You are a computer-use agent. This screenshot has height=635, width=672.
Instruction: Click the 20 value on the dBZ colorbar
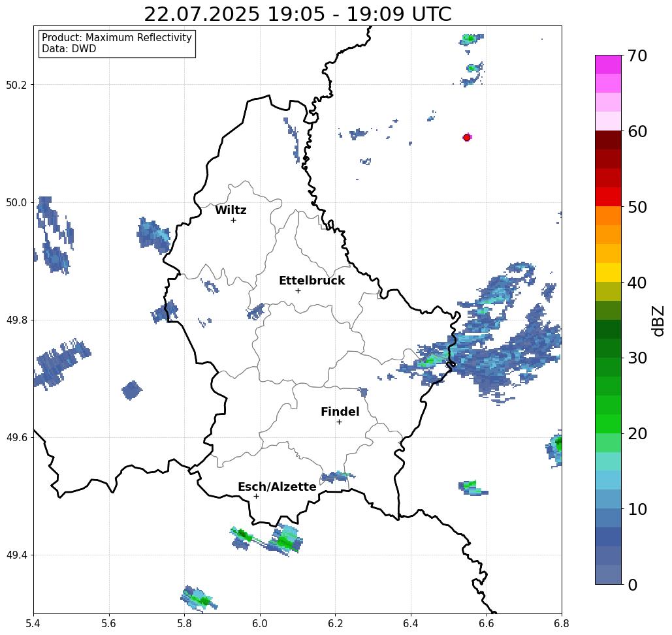coord(637,434)
